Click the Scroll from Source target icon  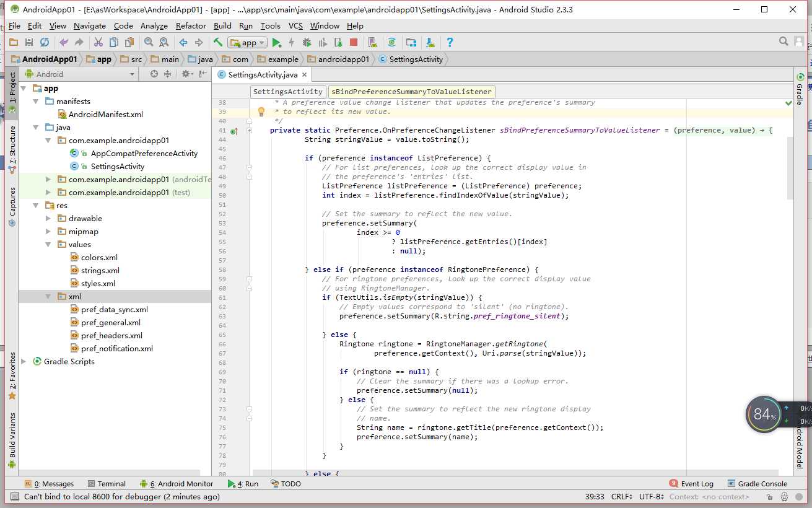click(154, 74)
